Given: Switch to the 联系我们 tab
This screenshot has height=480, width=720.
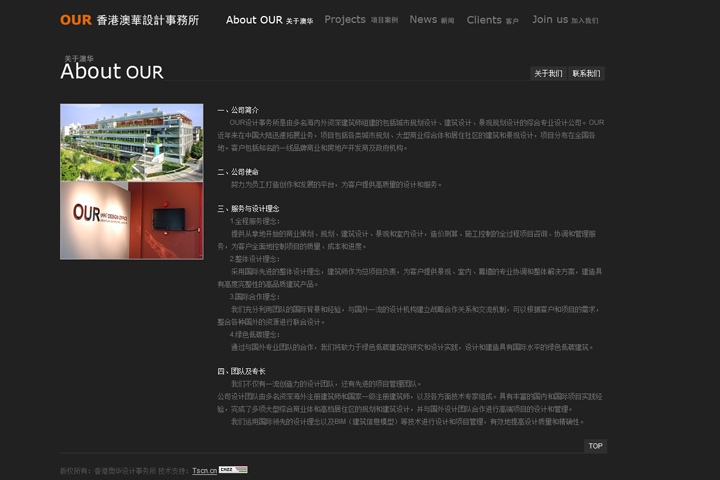Looking at the screenshot, I should pyautogui.click(x=587, y=74).
